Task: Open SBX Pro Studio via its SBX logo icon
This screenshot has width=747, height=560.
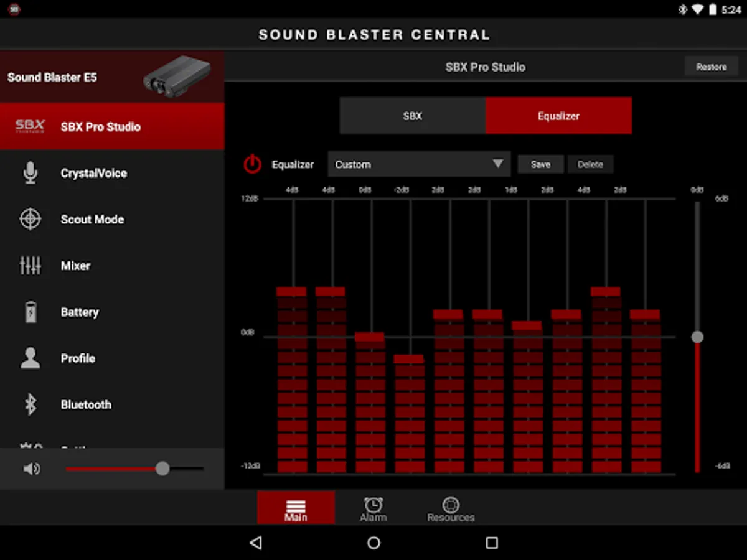Action: pos(30,126)
